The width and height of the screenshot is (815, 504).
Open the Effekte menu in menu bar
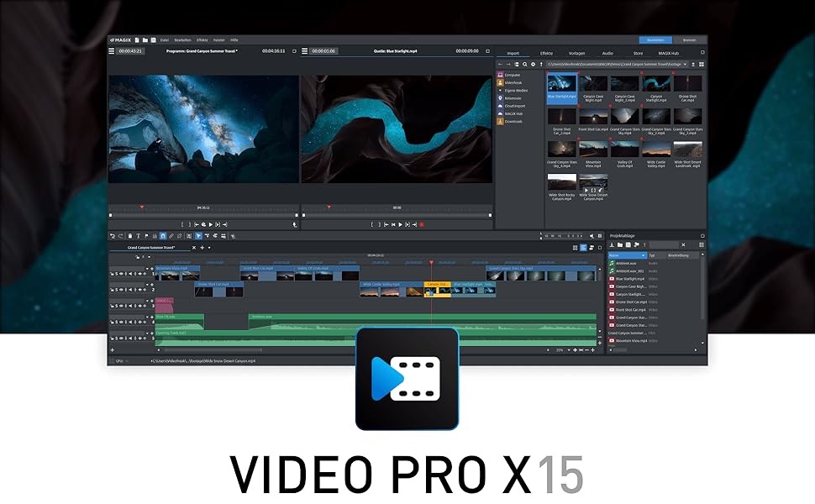point(202,40)
